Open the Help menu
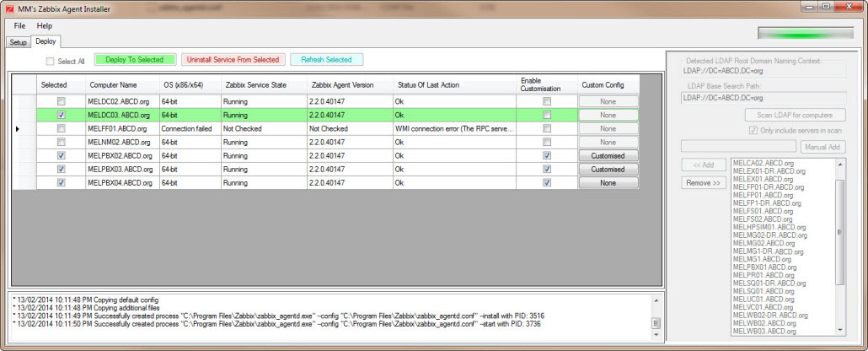The image size is (868, 351). (45, 26)
